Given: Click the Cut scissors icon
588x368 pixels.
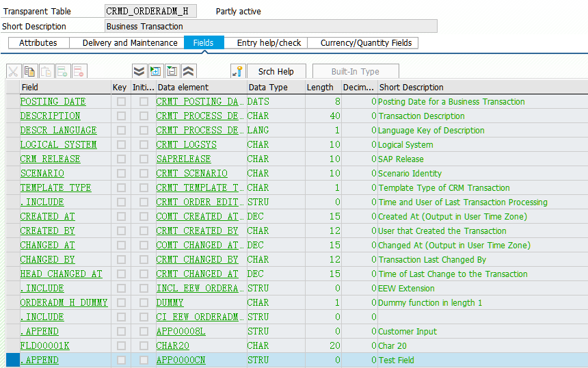Looking at the screenshot, I should [13, 71].
